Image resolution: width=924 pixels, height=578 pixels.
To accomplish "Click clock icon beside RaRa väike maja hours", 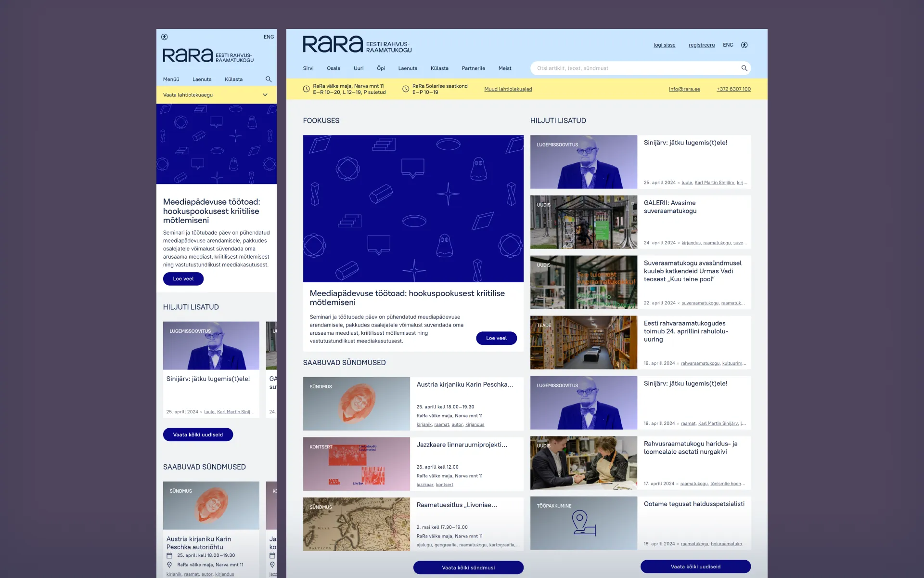I will [x=306, y=89].
